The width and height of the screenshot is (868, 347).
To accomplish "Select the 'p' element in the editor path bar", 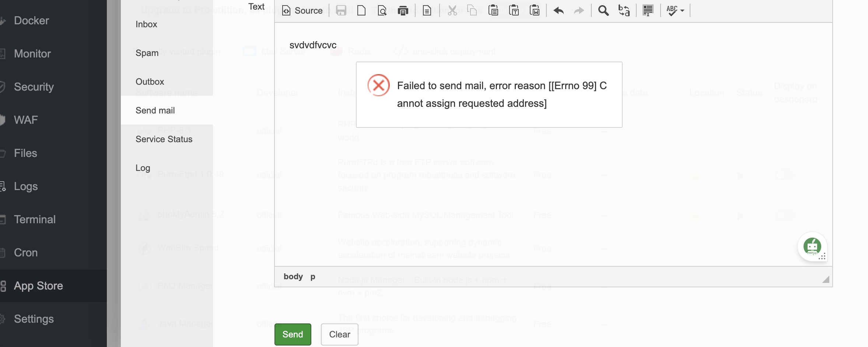I will click(313, 277).
